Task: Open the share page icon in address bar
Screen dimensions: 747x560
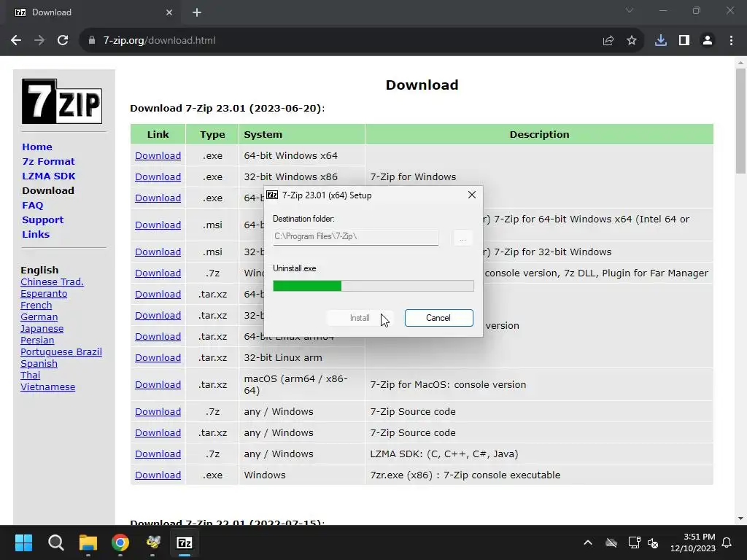Action: [x=608, y=41]
